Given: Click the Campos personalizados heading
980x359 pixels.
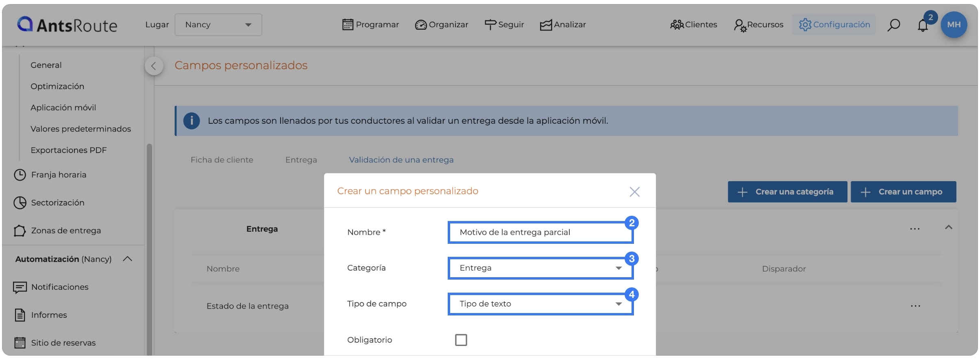Looking at the screenshot, I should coord(241,65).
